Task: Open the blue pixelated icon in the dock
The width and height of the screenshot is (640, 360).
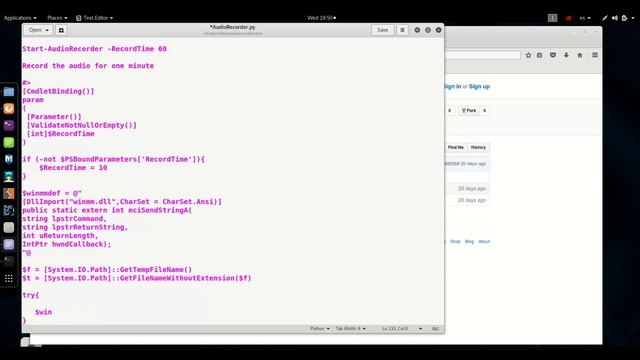Action: click(9, 210)
